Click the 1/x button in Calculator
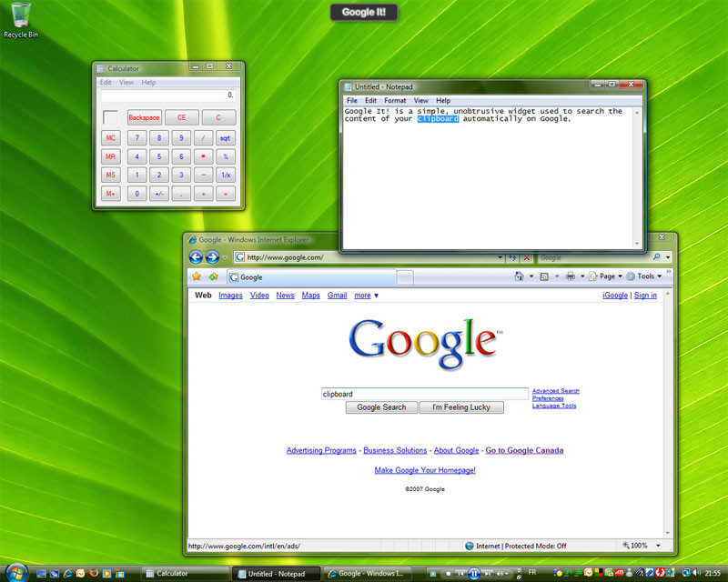 pos(226,175)
